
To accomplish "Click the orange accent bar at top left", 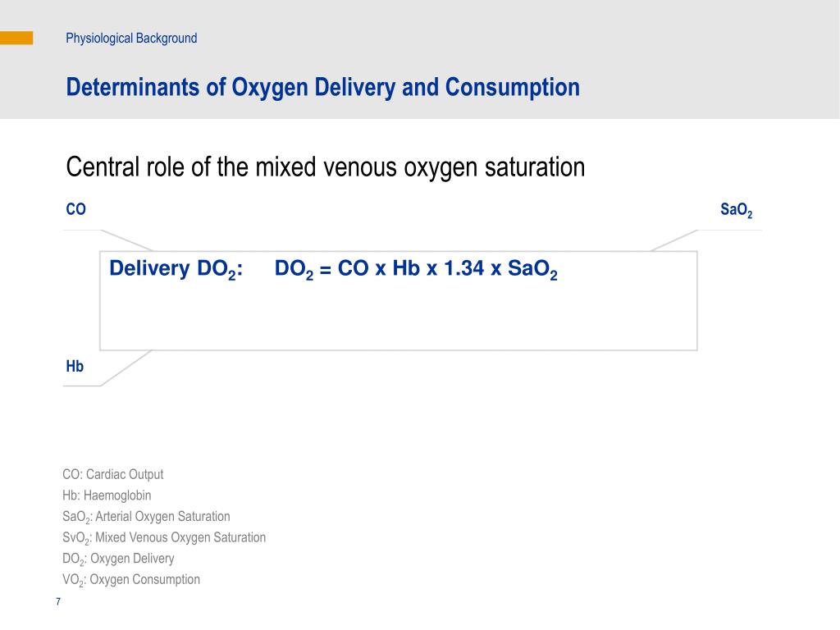I will coord(16,38).
